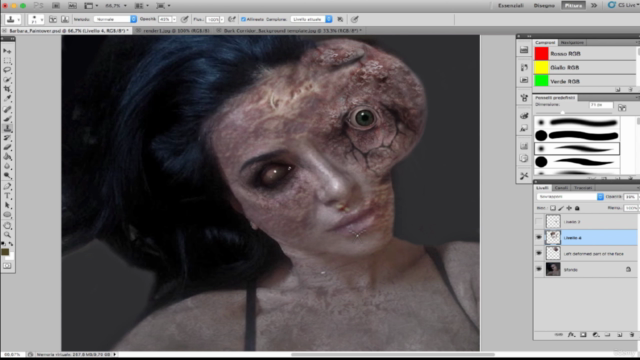The image size is (640, 360).
Task: Select the History Brush tool
Action: point(7,138)
